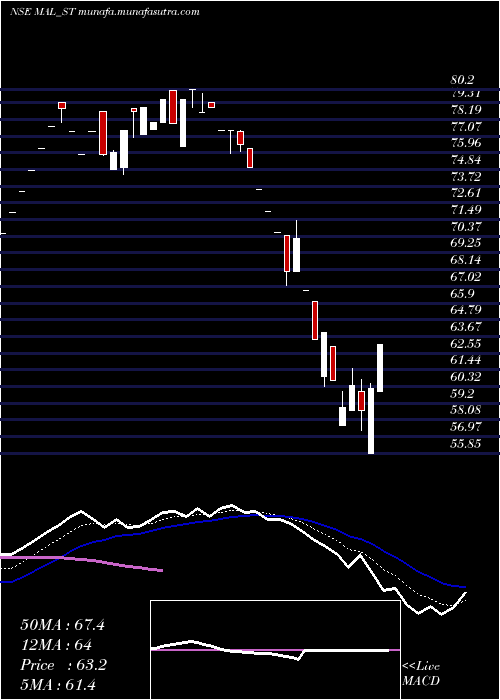Select the 68.14 price axis label
This screenshot has width=500, height=700.
click(x=467, y=260)
